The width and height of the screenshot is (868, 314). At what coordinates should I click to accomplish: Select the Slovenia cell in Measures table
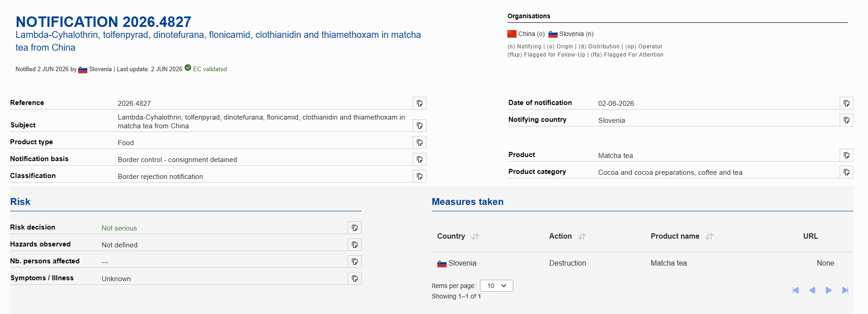point(457,263)
